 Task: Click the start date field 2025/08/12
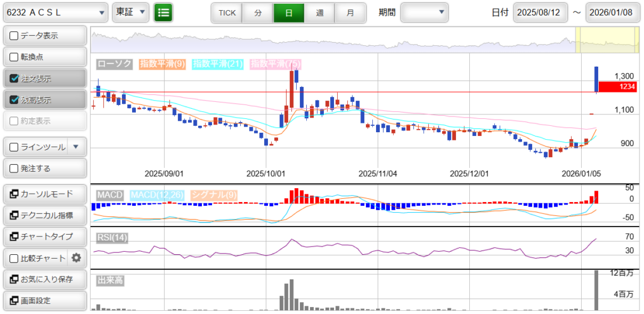tap(540, 13)
